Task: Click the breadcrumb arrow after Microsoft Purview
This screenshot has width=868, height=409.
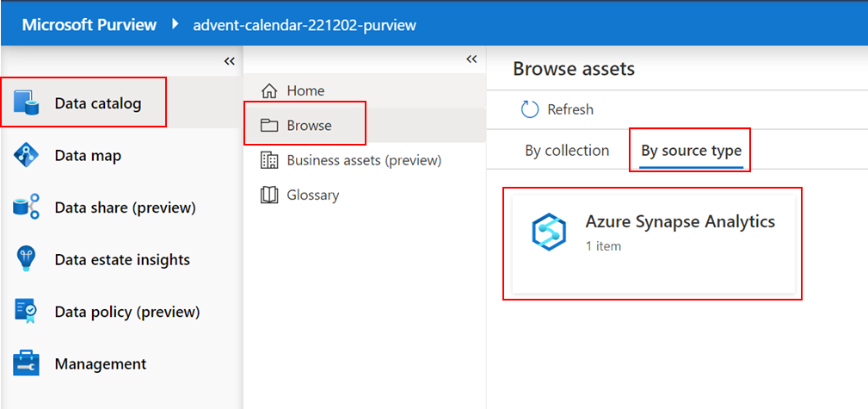Action: pyautogui.click(x=176, y=24)
